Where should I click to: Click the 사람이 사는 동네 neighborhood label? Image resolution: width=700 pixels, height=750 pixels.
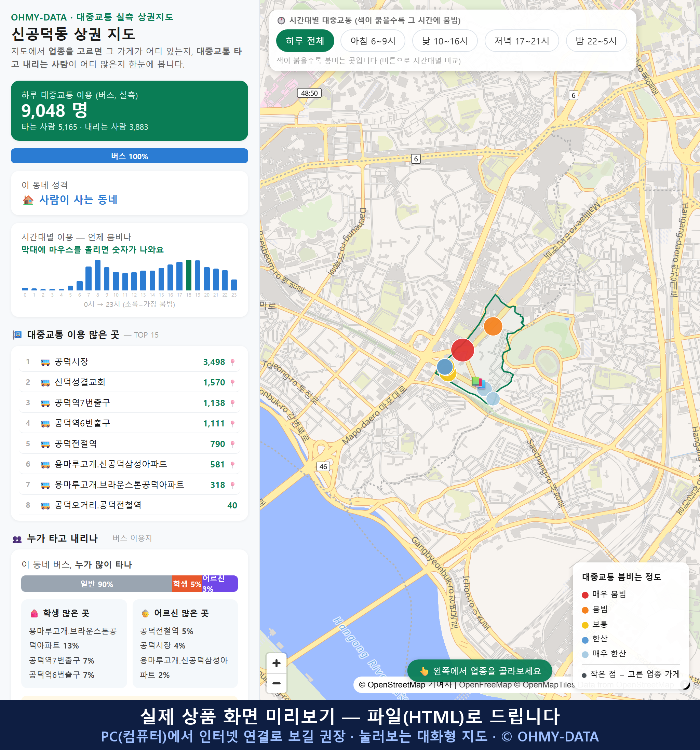click(x=78, y=200)
